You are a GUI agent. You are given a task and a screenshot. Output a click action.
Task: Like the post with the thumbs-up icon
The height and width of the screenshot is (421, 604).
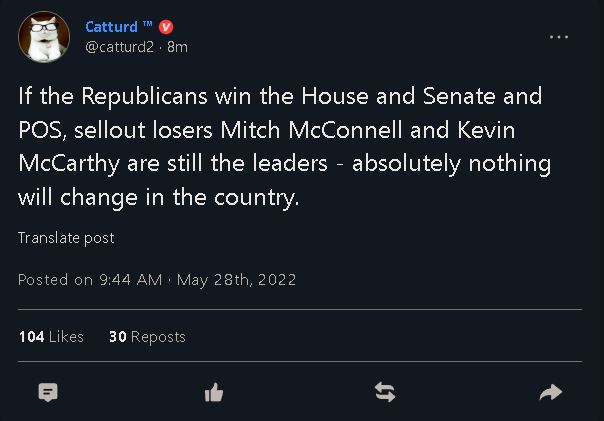(x=214, y=392)
